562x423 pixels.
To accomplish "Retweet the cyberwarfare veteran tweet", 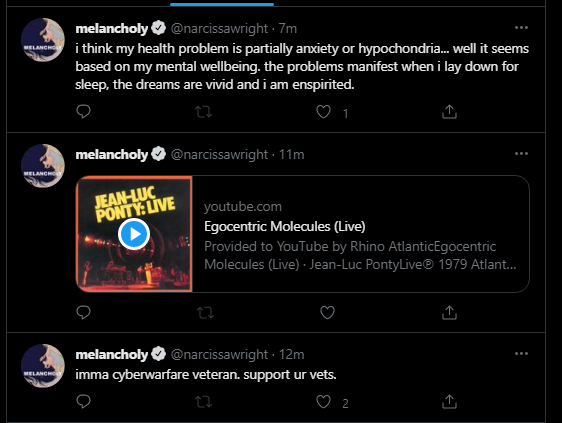I will click(x=204, y=402).
